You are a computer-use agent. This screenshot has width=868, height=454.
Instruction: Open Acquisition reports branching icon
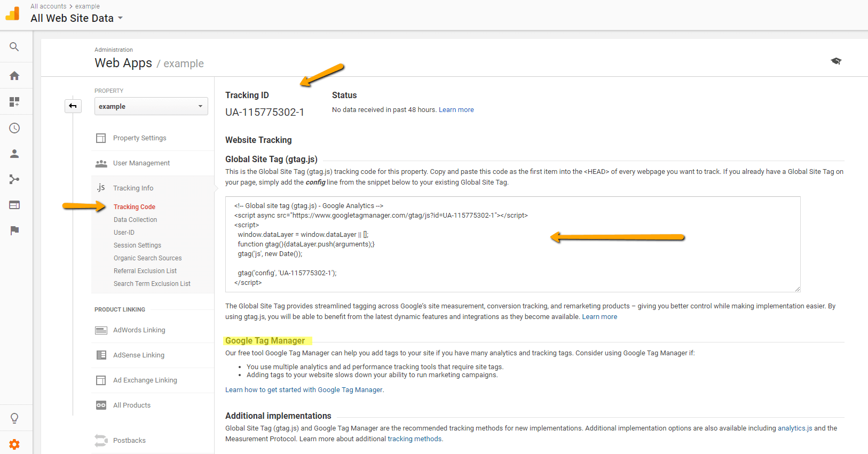[x=14, y=179]
